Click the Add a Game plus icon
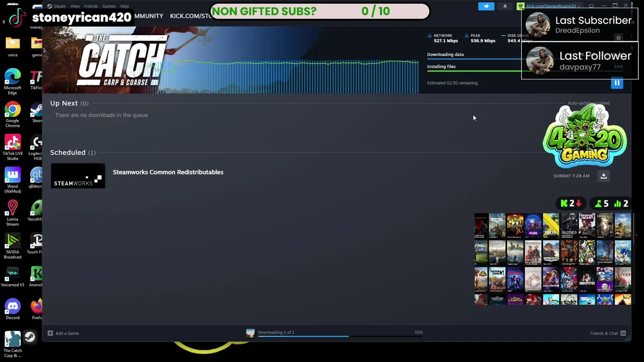Image resolution: width=644 pixels, height=362 pixels. [x=50, y=333]
